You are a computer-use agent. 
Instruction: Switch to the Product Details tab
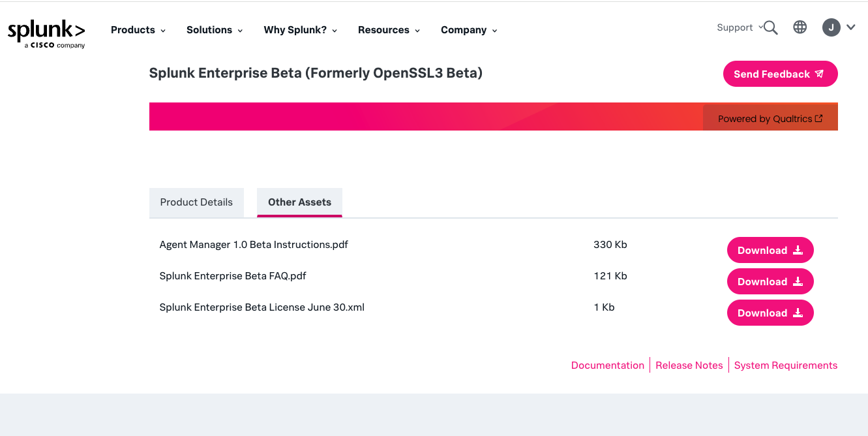click(x=196, y=202)
